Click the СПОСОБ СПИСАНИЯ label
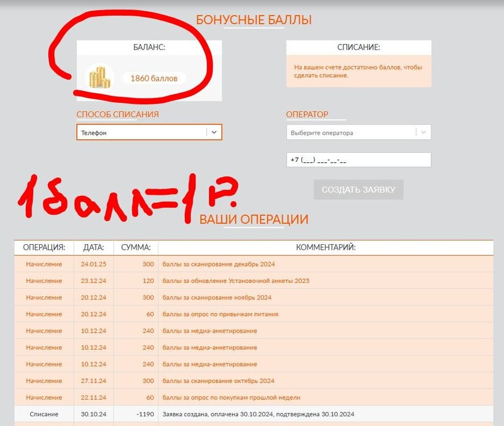 pos(117,114)
